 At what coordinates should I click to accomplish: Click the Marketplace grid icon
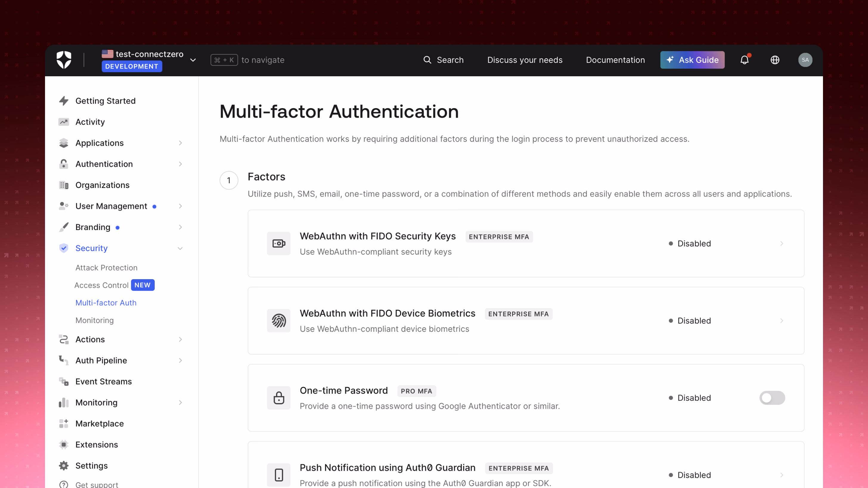click(x=64, y=424)
